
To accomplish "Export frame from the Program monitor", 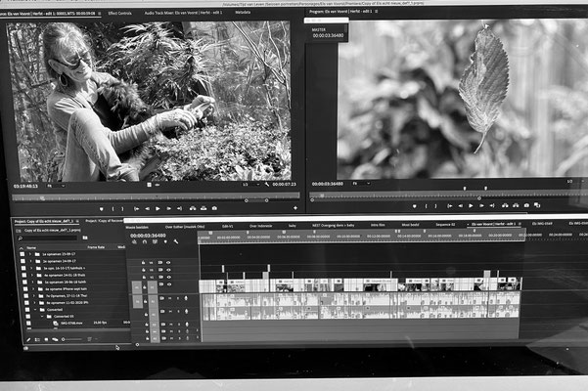I will tap(527, 205).
